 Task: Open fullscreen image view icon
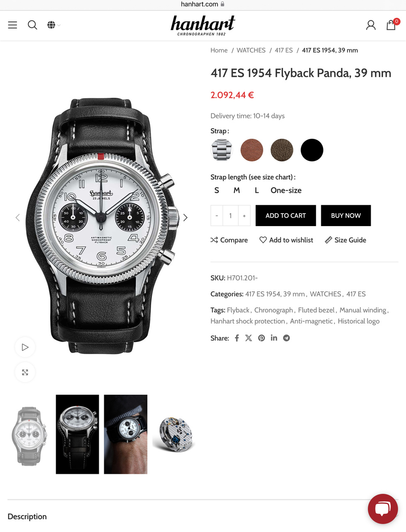tap(25, 372)
